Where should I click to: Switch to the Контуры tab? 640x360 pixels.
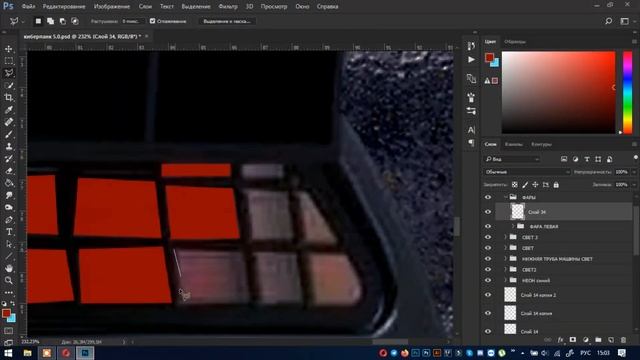(x=542, y=144)
